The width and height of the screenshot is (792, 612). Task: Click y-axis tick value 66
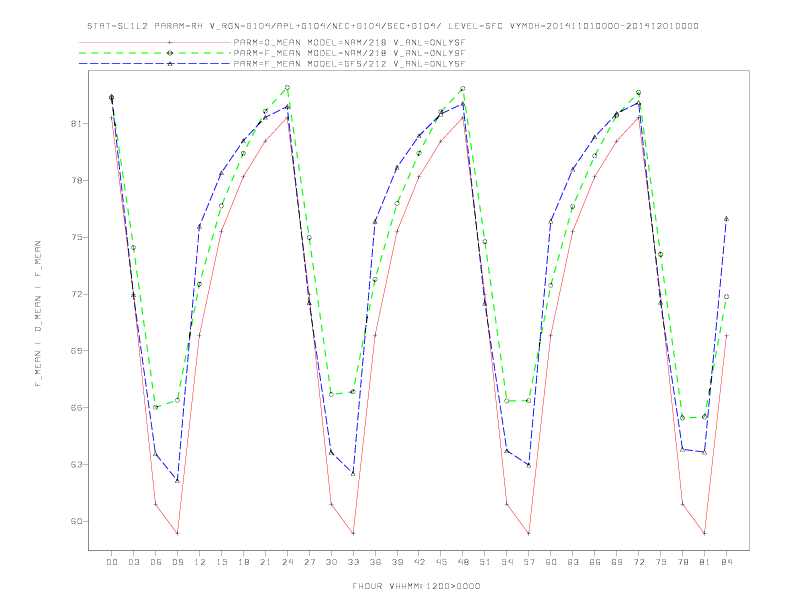click(x=76, y=407)
